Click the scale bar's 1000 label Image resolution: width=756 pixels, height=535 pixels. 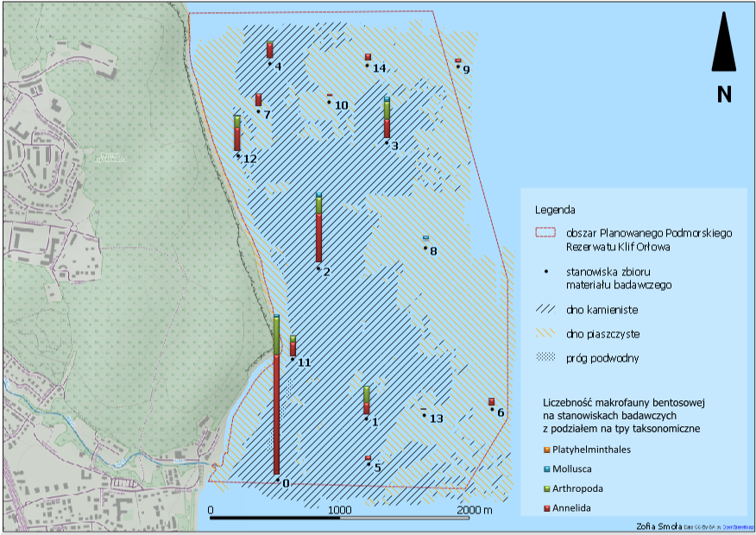pyautogui.click(x=340, y=510)
